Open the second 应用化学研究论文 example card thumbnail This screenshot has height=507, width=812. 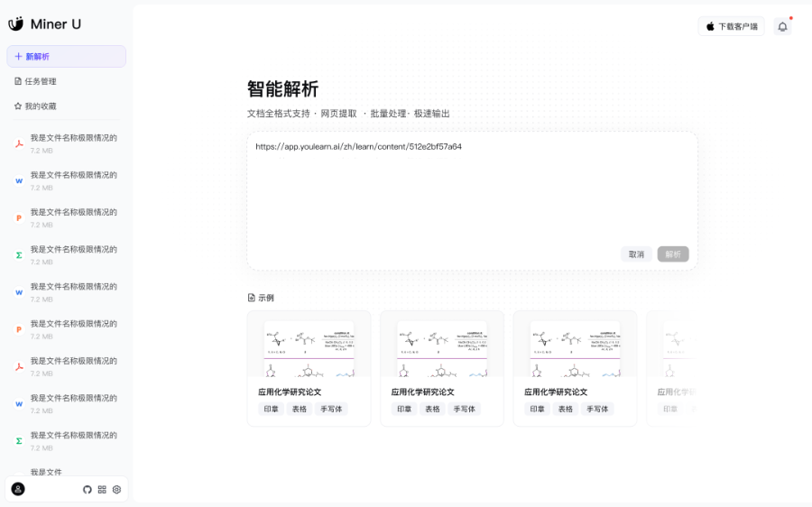(x=442, y=348)
